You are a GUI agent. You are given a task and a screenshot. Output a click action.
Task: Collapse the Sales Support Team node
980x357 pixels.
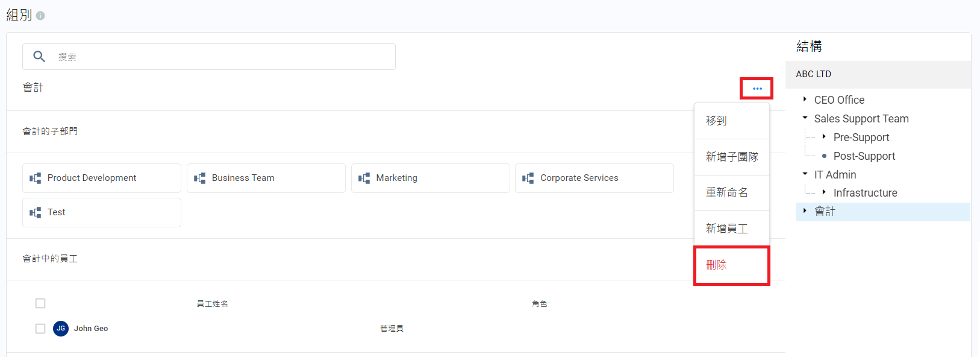pyautogui.click(x=805, y=118)
